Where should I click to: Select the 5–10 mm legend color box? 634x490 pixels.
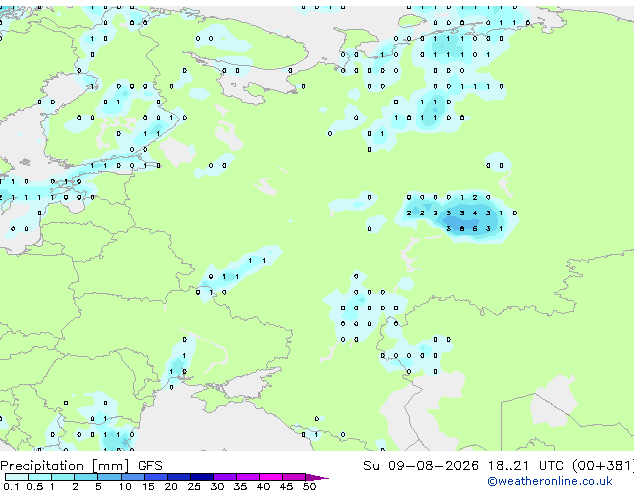[109, 477]
